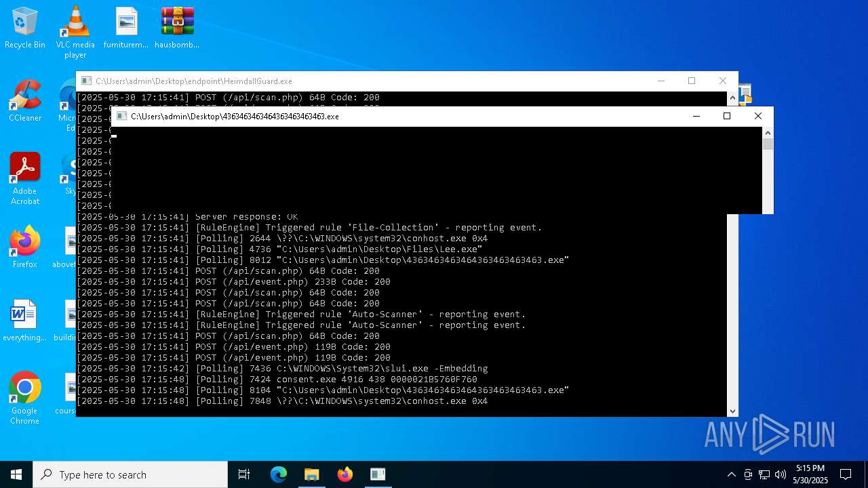Click the log line with Lee.exe path
This screenshot has height=488, width=868.
279,249
